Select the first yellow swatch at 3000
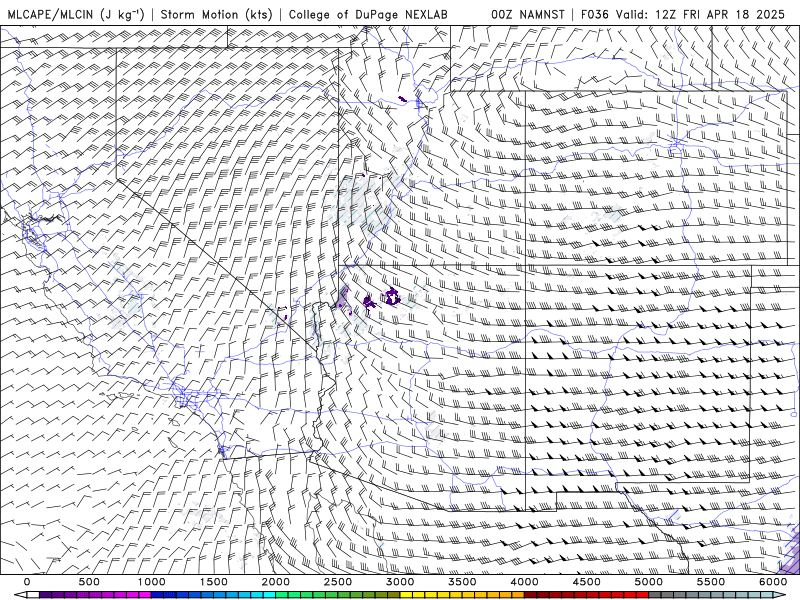 pyautogui.click(x=407, y=594)
